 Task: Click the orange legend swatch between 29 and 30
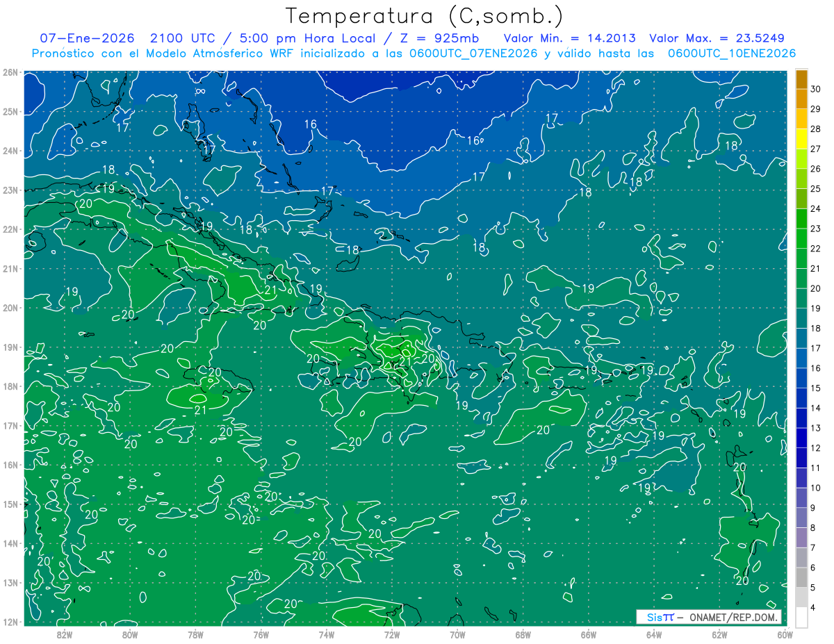coord(802,99)
